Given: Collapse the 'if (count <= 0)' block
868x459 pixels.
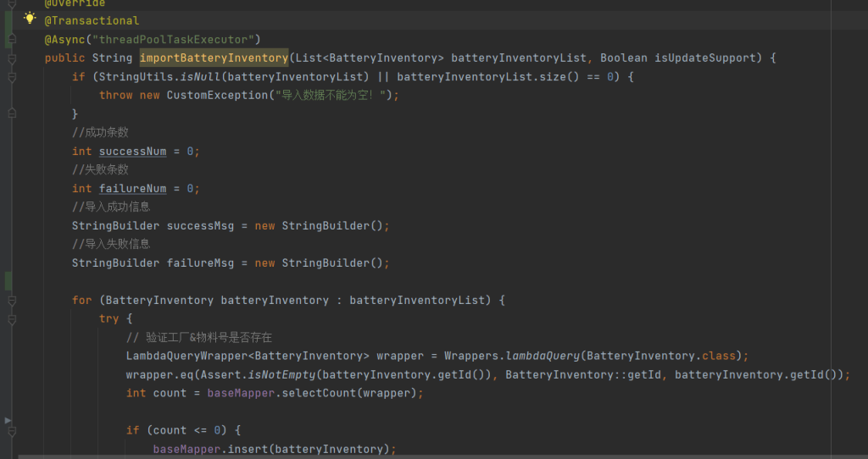Looking at the screenshot, I should click(x=12, y=431).
